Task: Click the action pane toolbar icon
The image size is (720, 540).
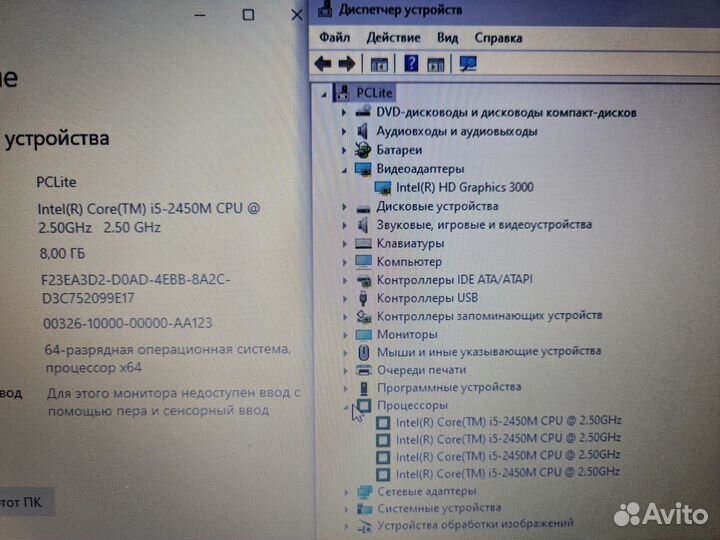Action: (436, 64)
